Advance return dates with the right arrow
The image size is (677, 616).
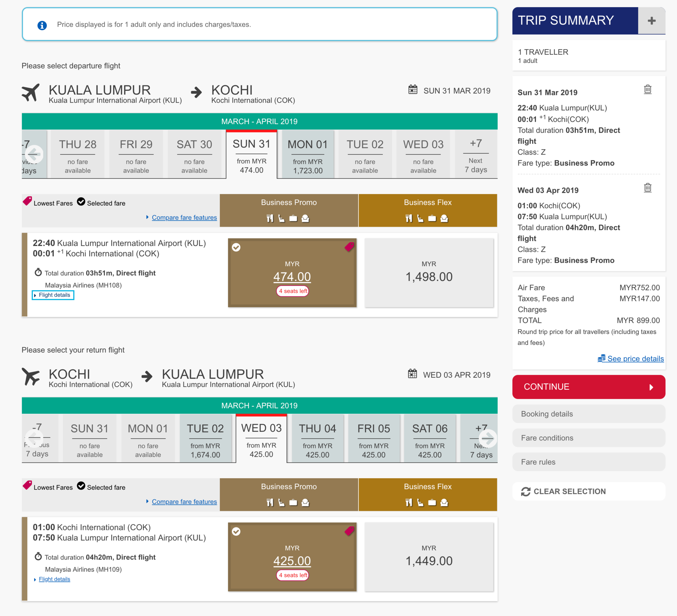pos(487,438)
